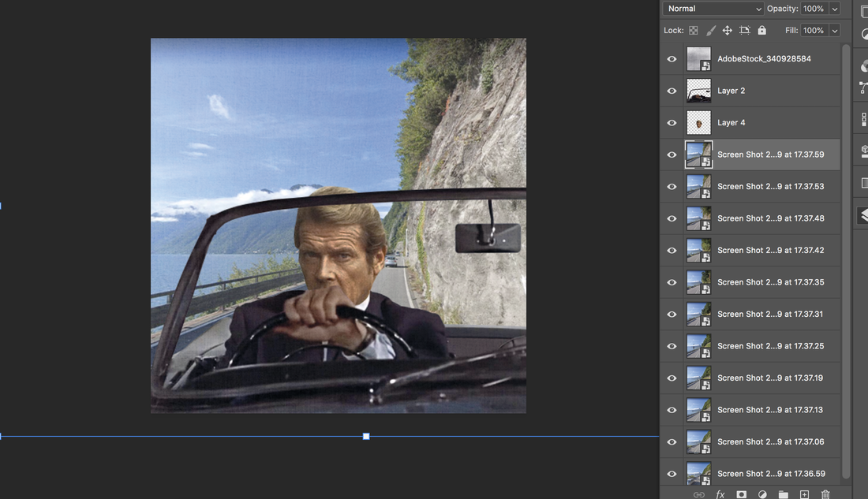Click the Screen Shot 17.37.59 layer thumbnail
The height and width of the screenshot is (499, 868).
[698, 155]
